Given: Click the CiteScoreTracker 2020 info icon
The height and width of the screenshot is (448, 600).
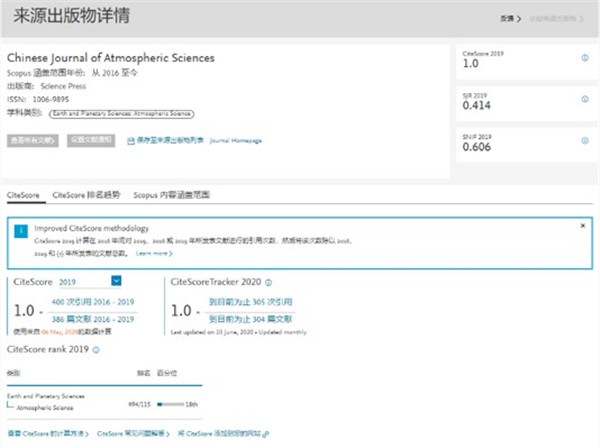Looking at the screenshot, I should (x=268, y=282).
